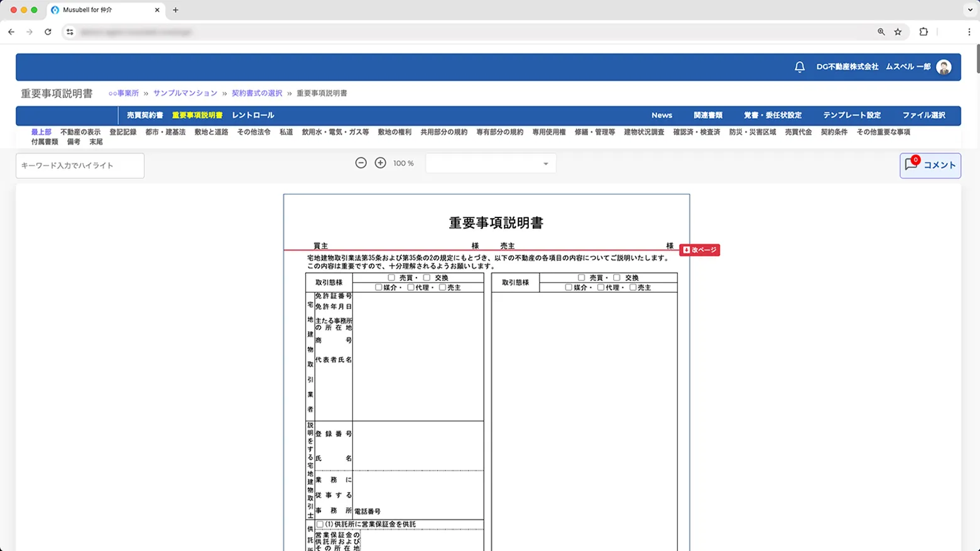This screenshot has height=551, width=980.
Task: Open the ムスベル一郎 profile avatar
Action: click(x=943, y=67)
